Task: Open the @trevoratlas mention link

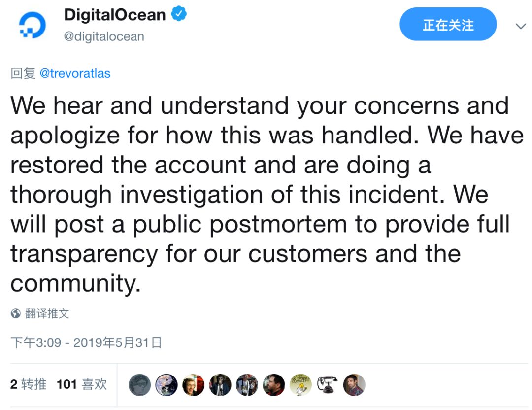Action: (x=75, y=73)
